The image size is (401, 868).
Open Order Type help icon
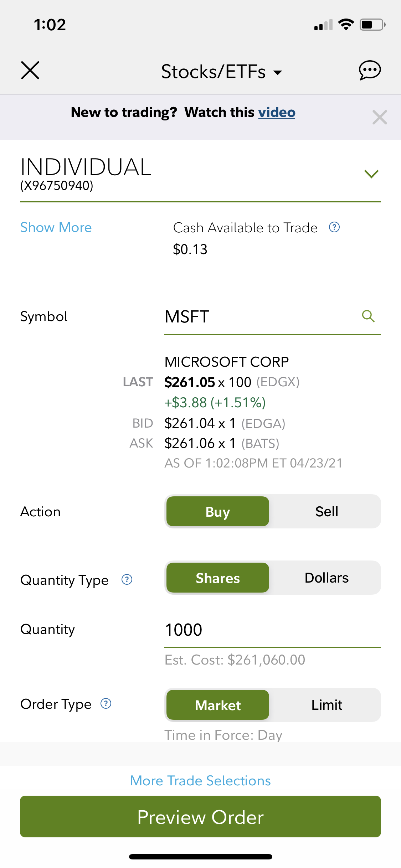coord(106,704)
